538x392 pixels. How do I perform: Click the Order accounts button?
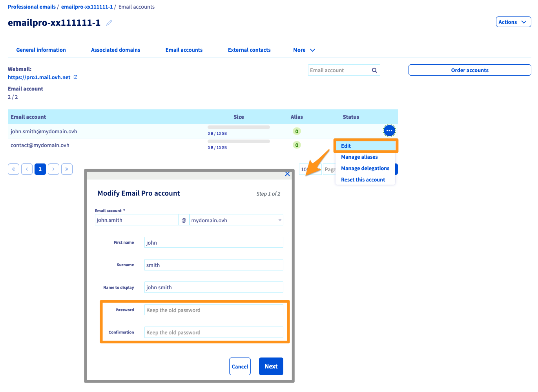[469, 71]
